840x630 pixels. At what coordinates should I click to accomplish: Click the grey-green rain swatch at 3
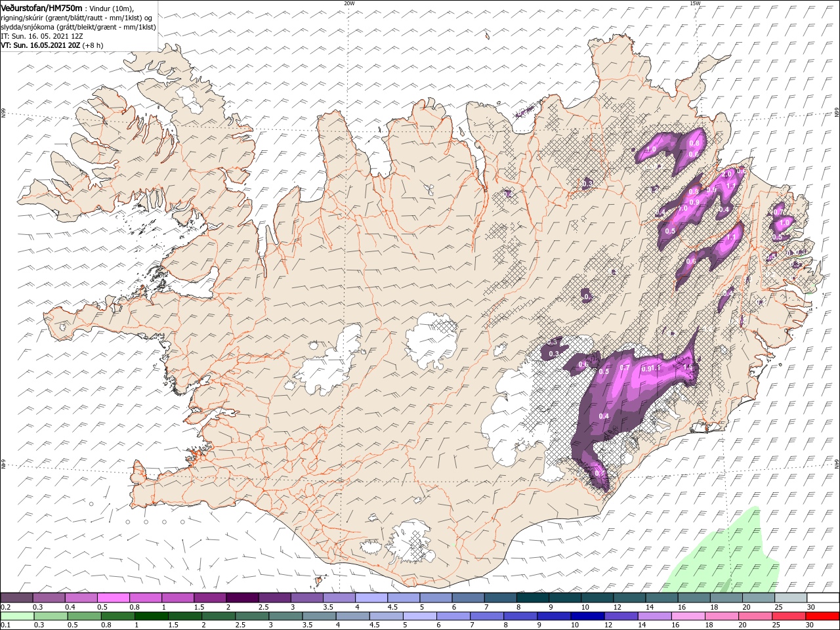[286, 616]
